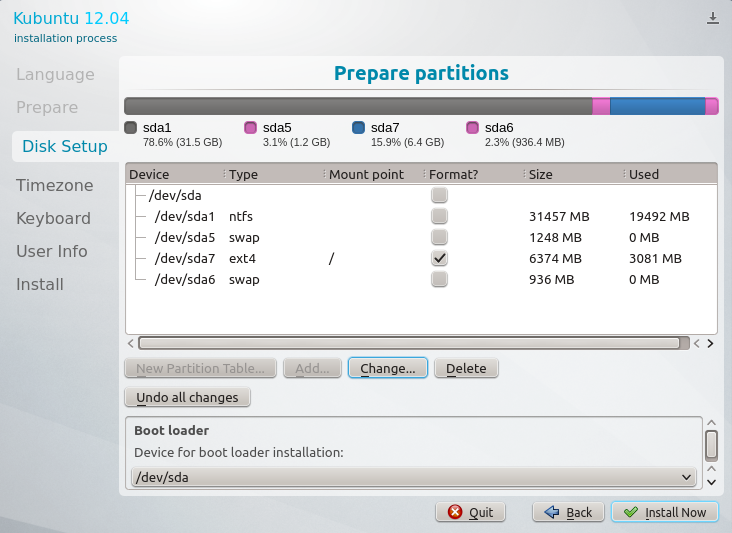Click the Back button
This screenshot has height=533, width=732.
(x=568, y=512)
